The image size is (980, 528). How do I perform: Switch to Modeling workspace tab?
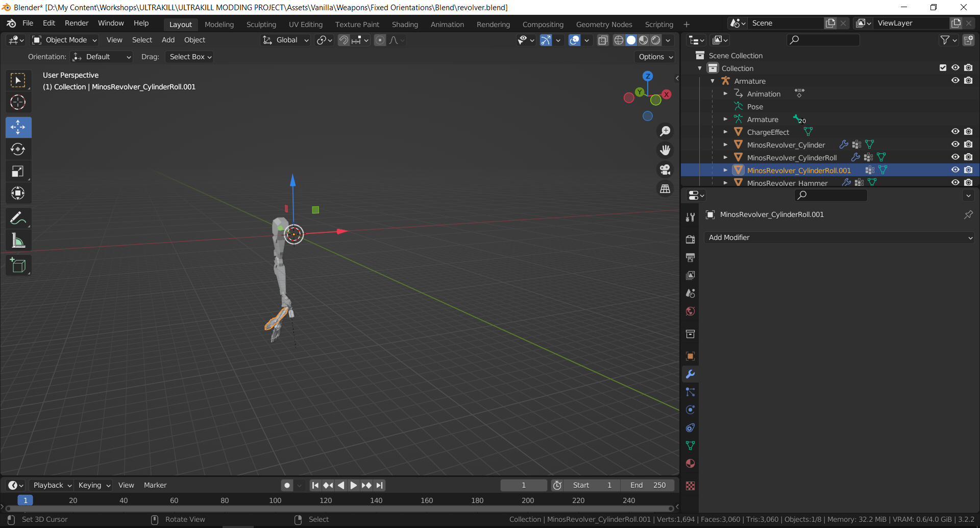219,25
